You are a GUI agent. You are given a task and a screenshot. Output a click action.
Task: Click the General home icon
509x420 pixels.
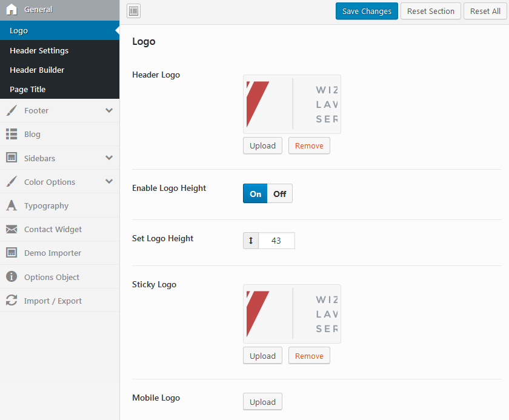(x=12, y=10)
